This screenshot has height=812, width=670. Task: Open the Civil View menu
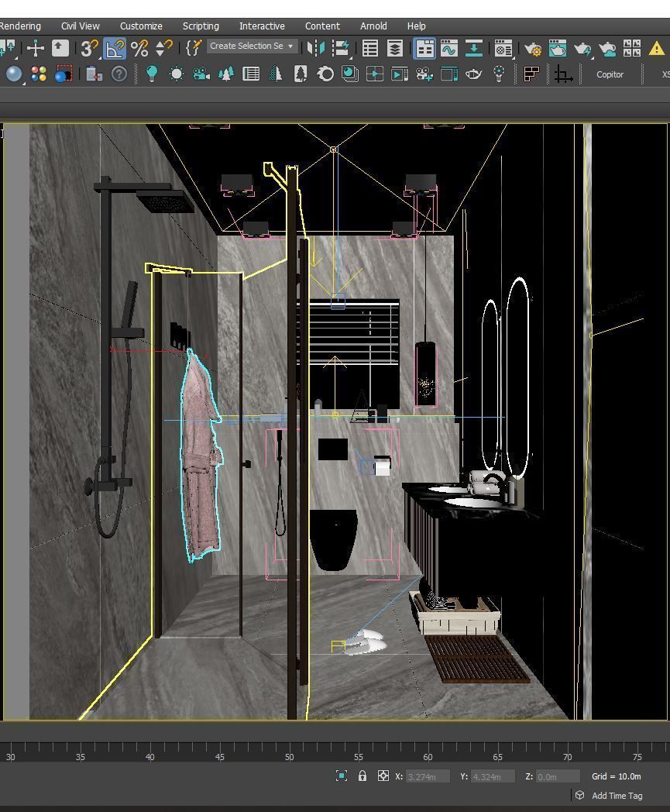click(81, 26)
